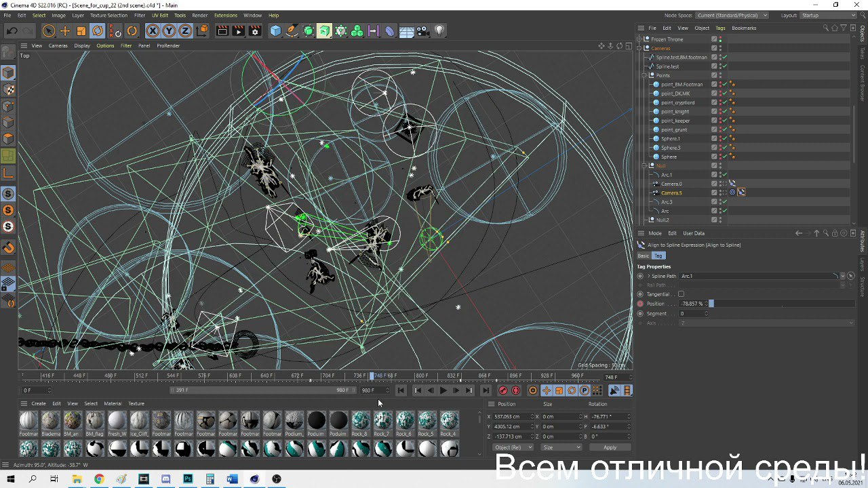Collapse the Null group

[x=645, y=165]
